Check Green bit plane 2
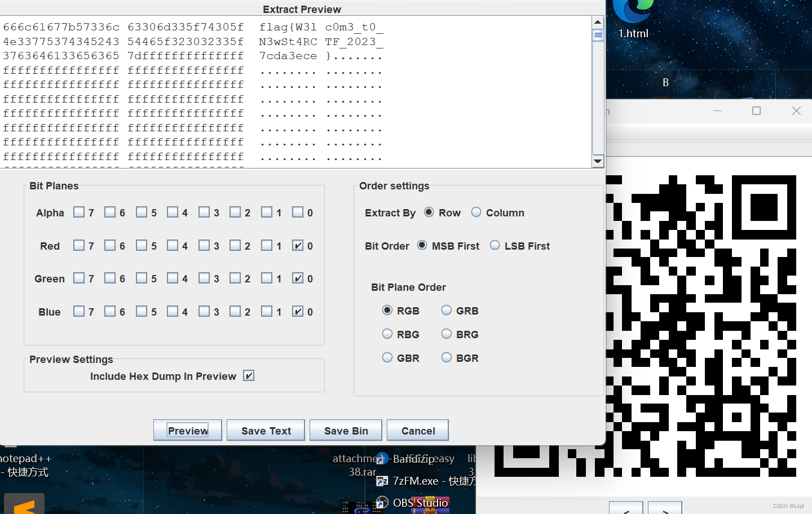The image size is (812, 514). tap(235, 278)
